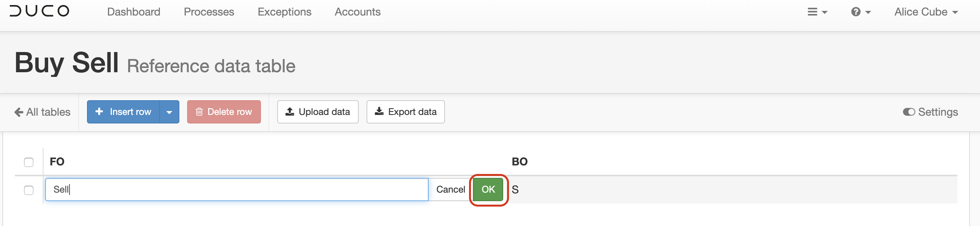Open the Alice Cube user dropdown

coord(926,12)
